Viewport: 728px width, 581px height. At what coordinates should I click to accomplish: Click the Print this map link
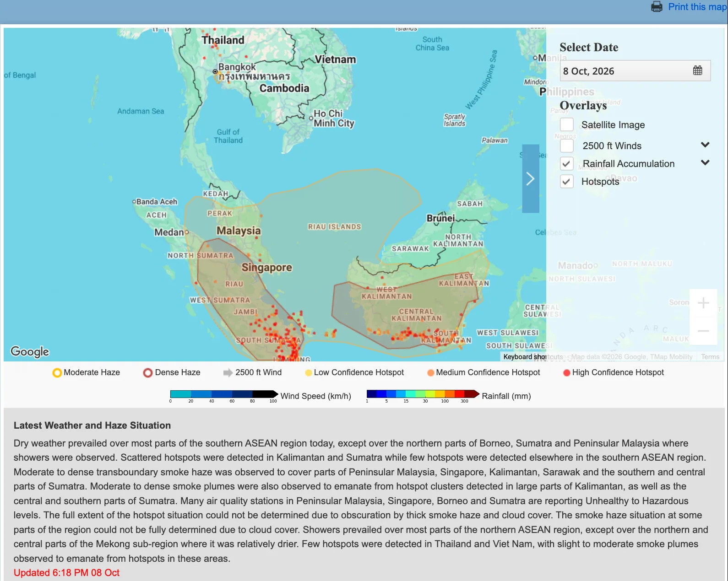coord(697,7)
